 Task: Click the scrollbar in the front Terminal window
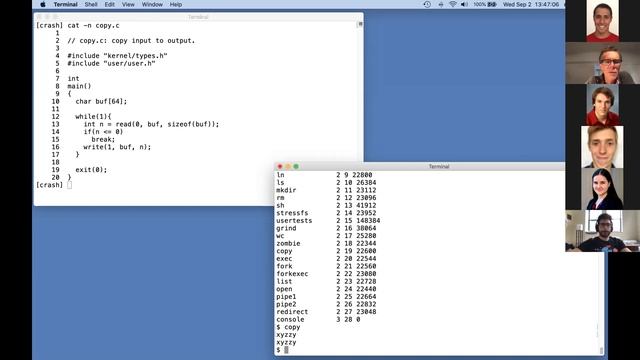point(601,350)
